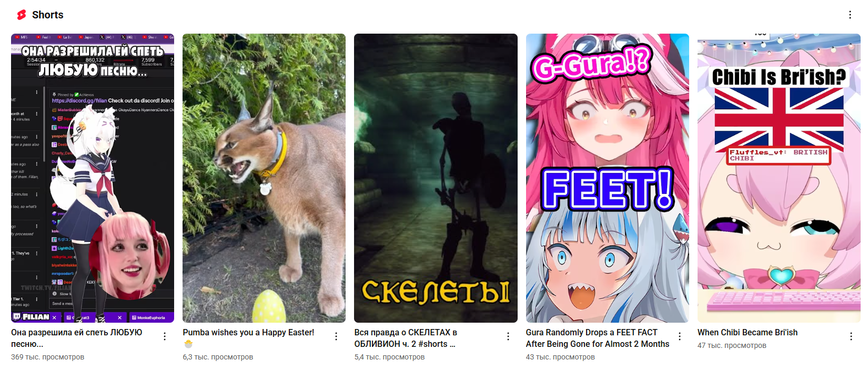Screen dimensions: 868x370
Task: Click title 'Pumba wishes you a Happy Easter!'
Action: coord(248,332)
